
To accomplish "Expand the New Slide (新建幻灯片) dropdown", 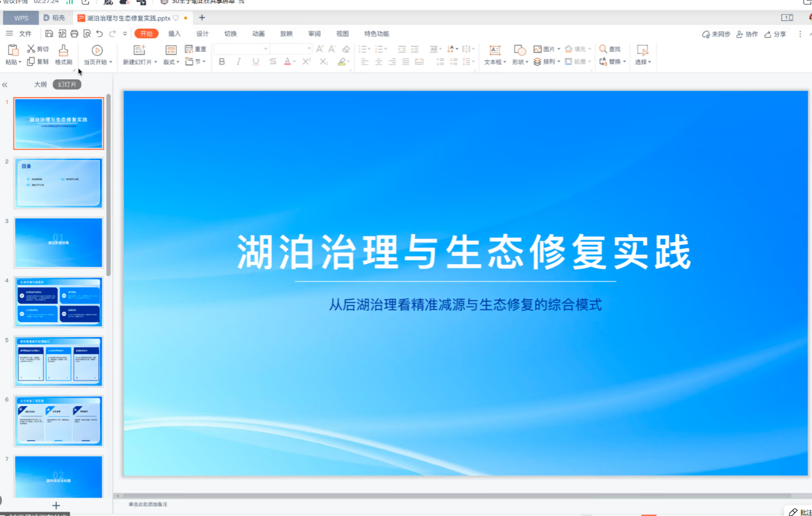I will point(155,63).
